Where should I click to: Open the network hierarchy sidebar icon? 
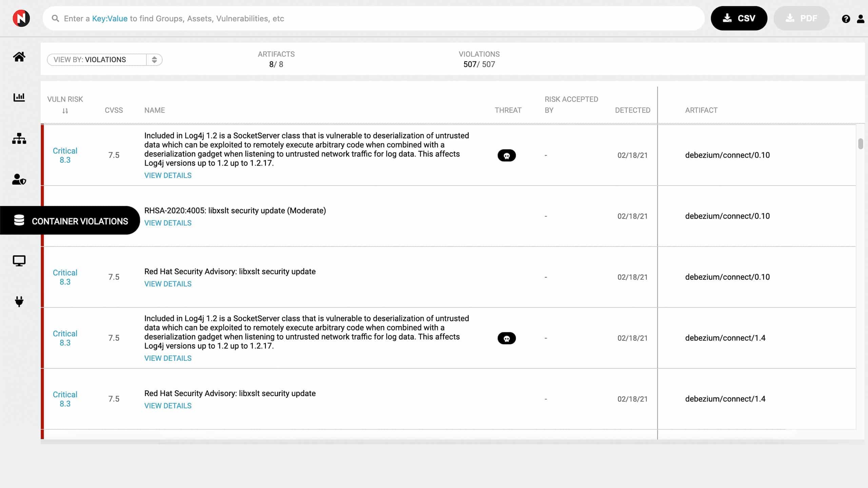(19, 138)
